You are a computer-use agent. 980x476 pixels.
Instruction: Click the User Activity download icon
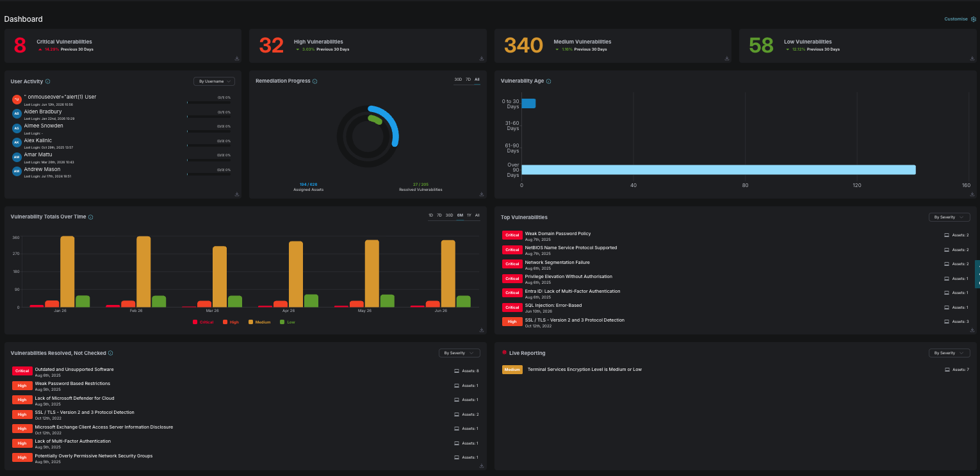coord(237,194)
